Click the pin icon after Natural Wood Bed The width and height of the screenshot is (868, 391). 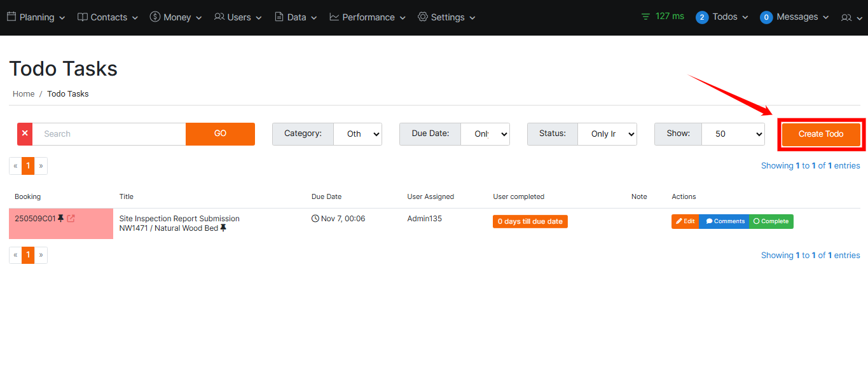223,228
